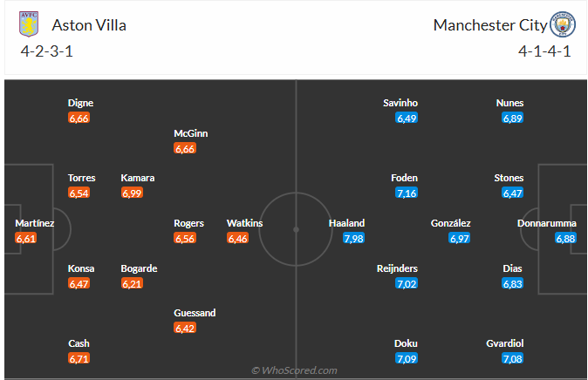Select Foden's 7.16 rating badge
This screenshot has width=588, height=380.
point(407,193)
